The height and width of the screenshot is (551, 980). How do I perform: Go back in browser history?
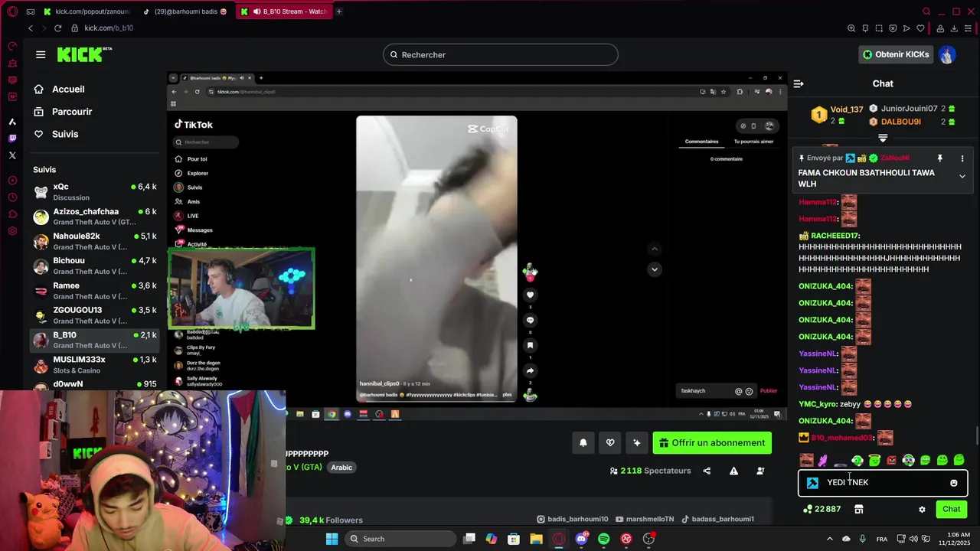coord(31,28)
